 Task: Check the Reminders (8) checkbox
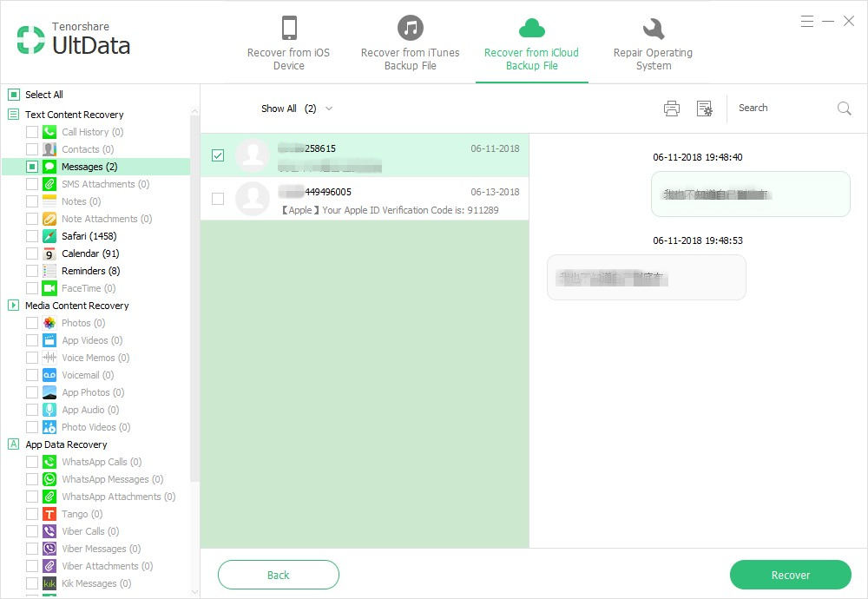coord(32,271)
